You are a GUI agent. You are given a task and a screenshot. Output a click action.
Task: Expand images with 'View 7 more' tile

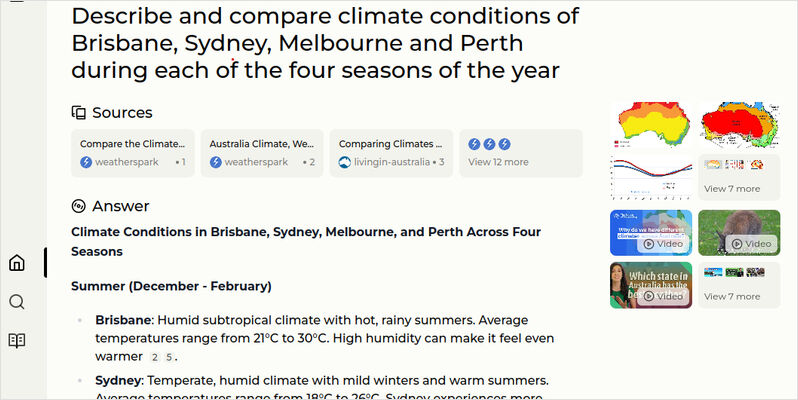coord(739,177)
